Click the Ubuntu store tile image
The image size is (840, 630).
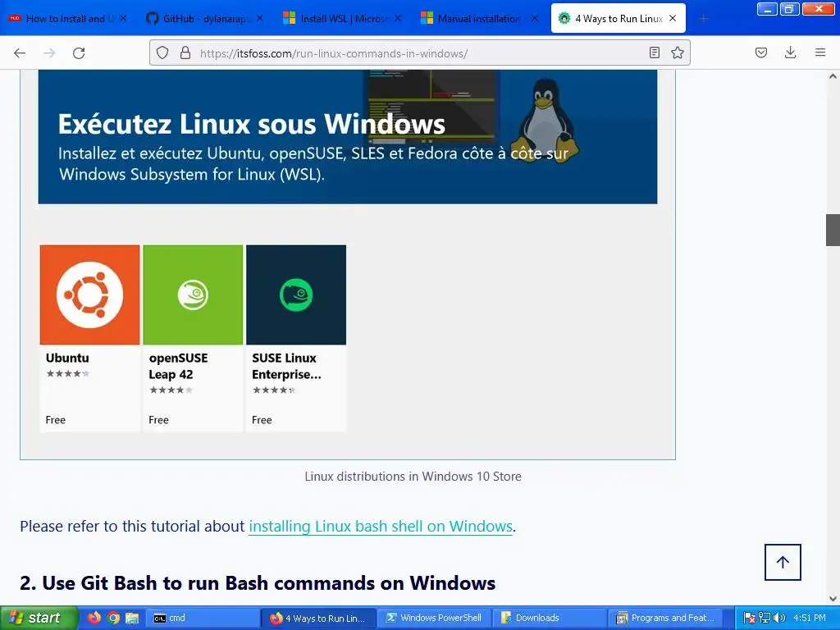coord(89,294)
